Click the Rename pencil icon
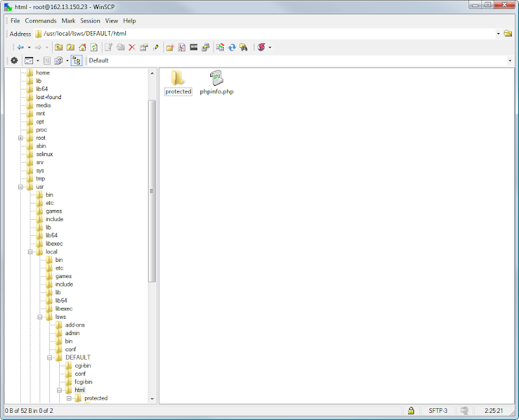Image resolution: width=519 pixels, height=420 pixels. coord(156,47)
